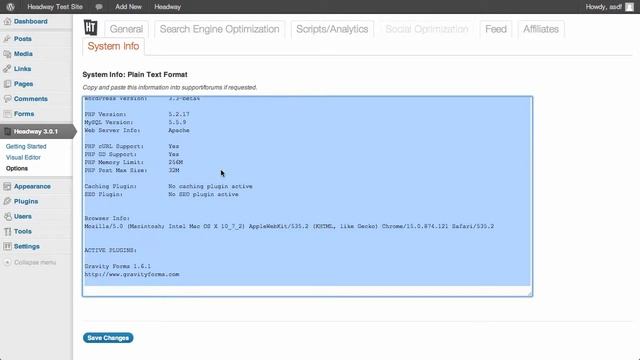Screen dimensions: 640x360
Task: Click the Users icon in sidebar
Action: (x=7, y=217)
